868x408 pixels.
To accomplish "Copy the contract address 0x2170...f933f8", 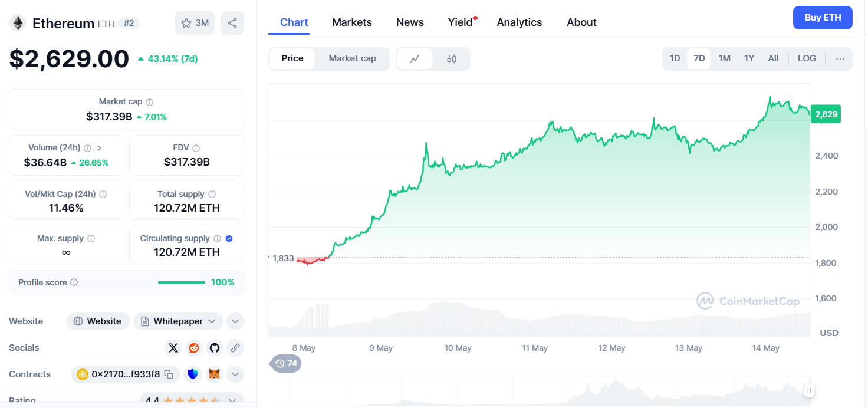I will pos(169,374).
